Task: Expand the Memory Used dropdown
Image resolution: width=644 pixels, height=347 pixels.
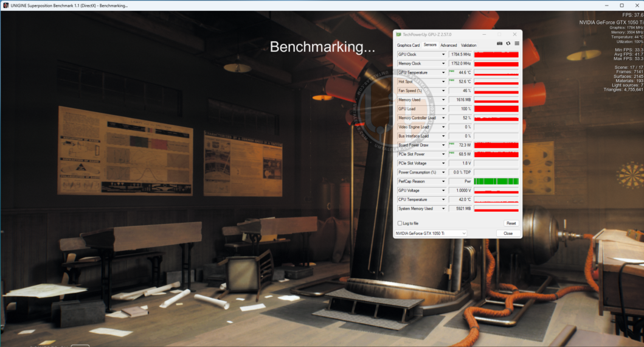Action: pos(443,99)
